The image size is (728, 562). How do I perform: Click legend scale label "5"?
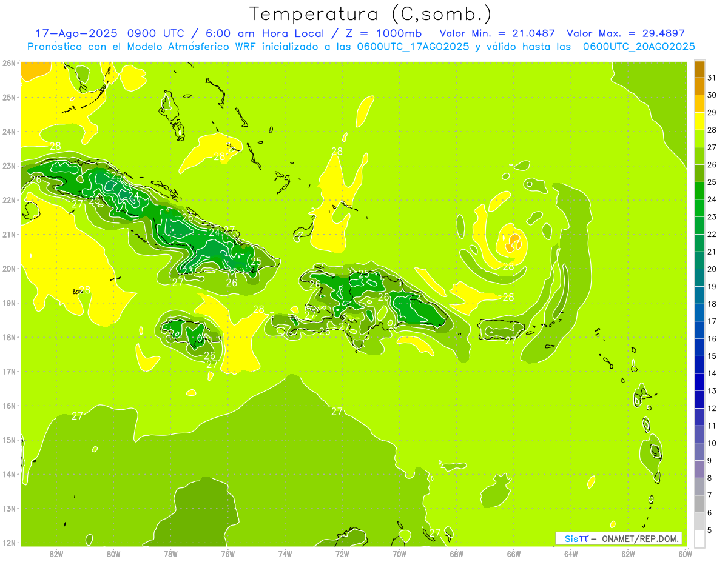[710, 530]
